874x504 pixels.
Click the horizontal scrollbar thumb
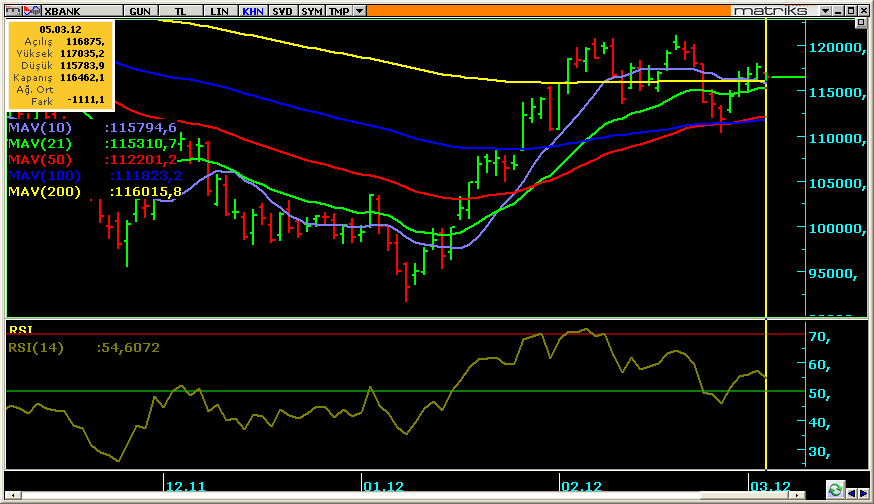tap(745, 495)
